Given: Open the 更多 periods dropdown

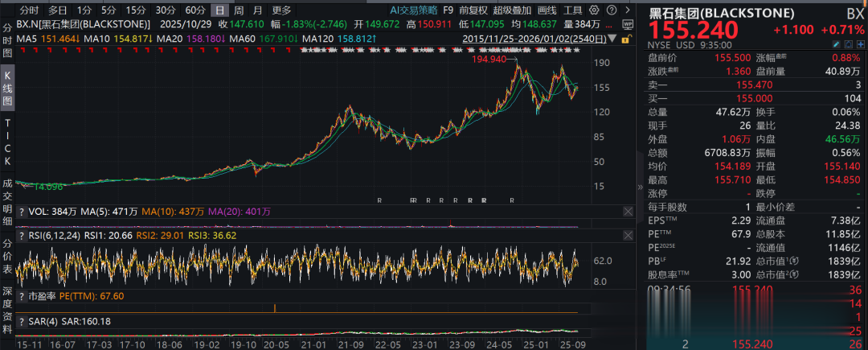Looking at the screenshot, I should coord(281,11).
